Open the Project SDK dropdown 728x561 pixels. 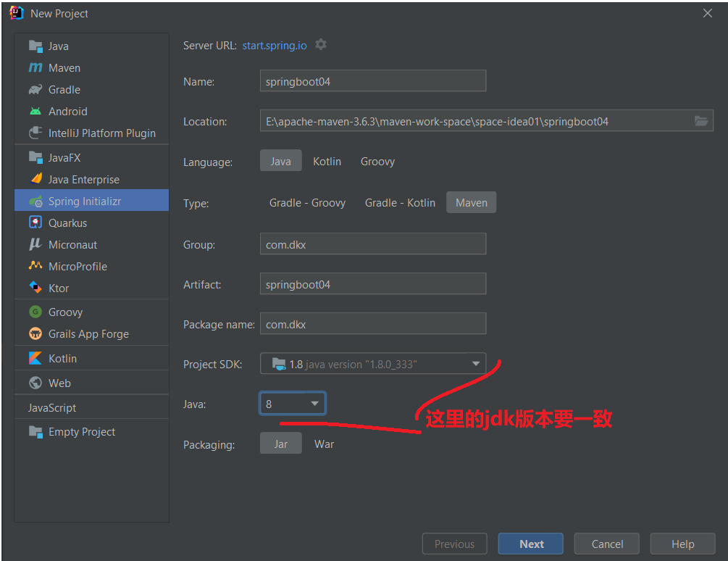pyautogui.click(x=373, y=364)
